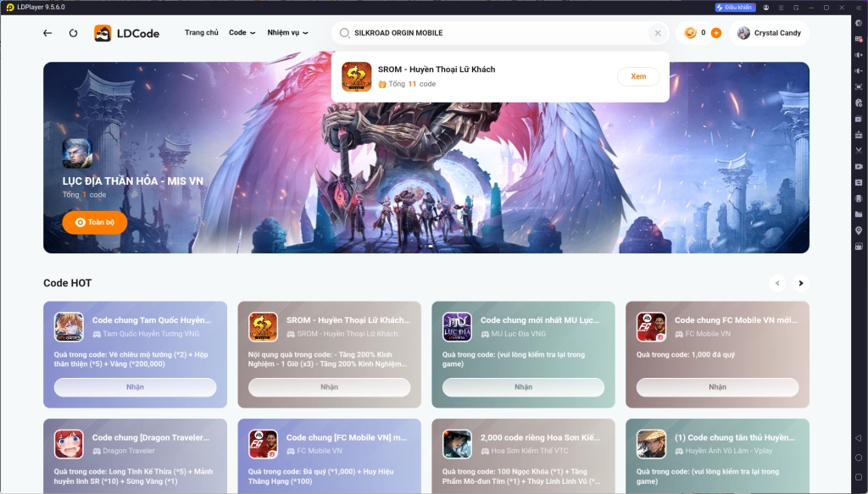Click the Toàn bộ banner button
This screenshot has height=494, width=868.
click(x=95, y=222)
